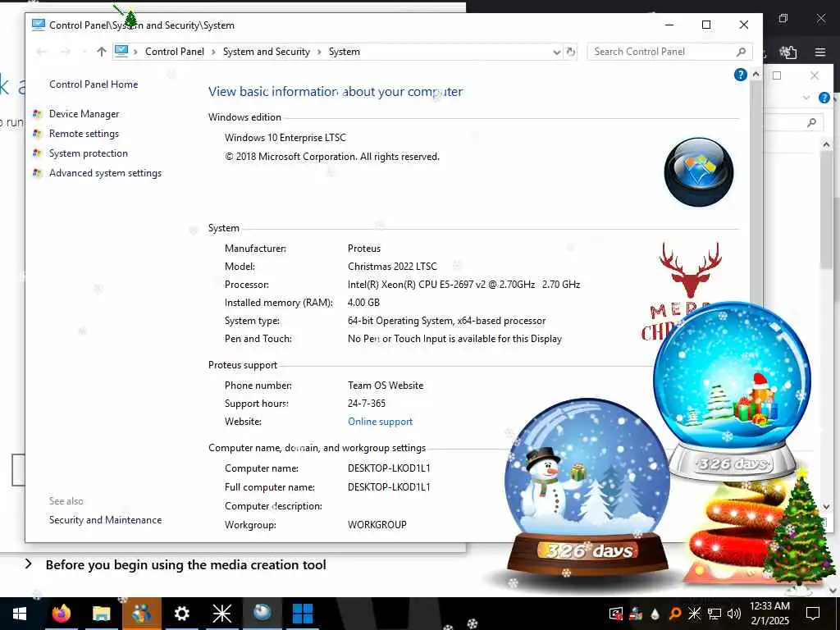Click the orange magnifier tray icon
840x630 pixels.
[674, 614]
